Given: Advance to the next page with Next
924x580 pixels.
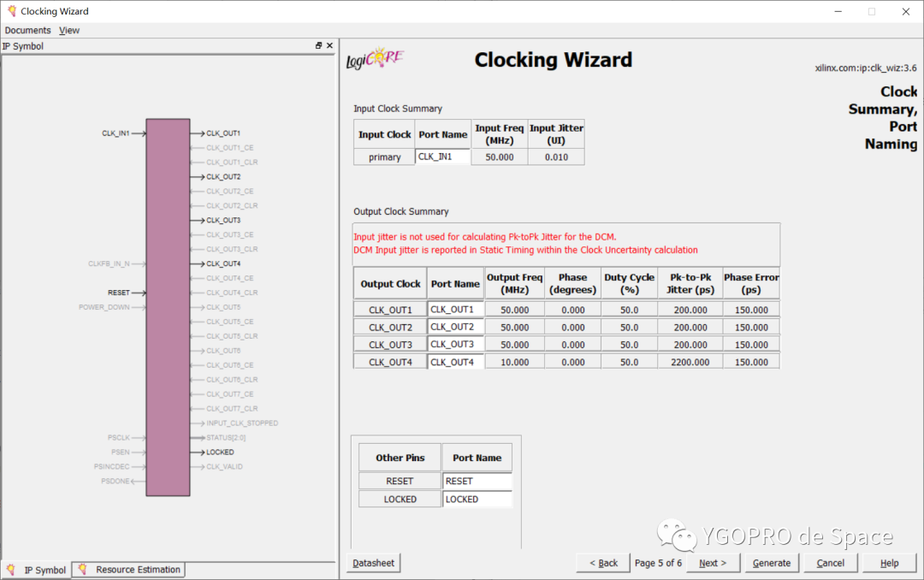Looking at the screenshot, I should click(x=713, y=563).
